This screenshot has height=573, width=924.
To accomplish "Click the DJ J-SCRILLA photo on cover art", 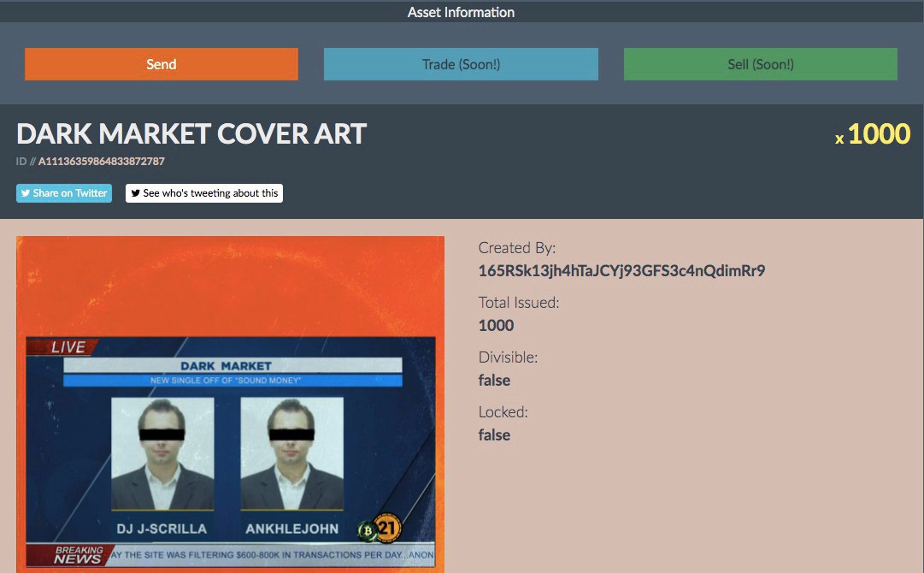I will 162,454.
